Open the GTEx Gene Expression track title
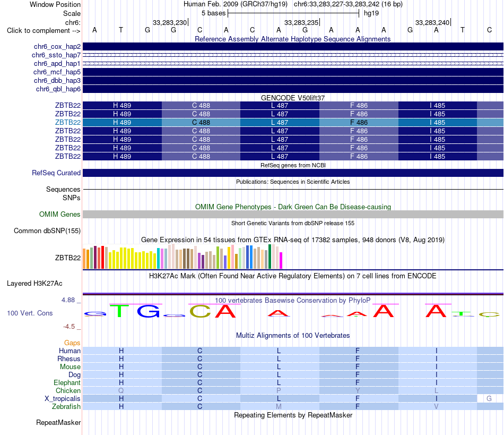This screenshot has width=504, height=435. click(293, 240)
